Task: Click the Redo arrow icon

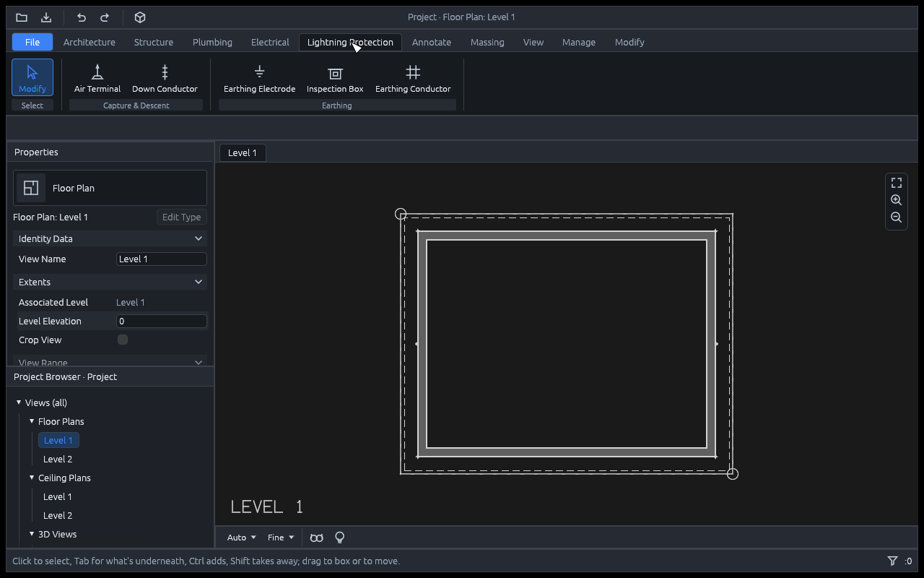Action: (105, 17)
